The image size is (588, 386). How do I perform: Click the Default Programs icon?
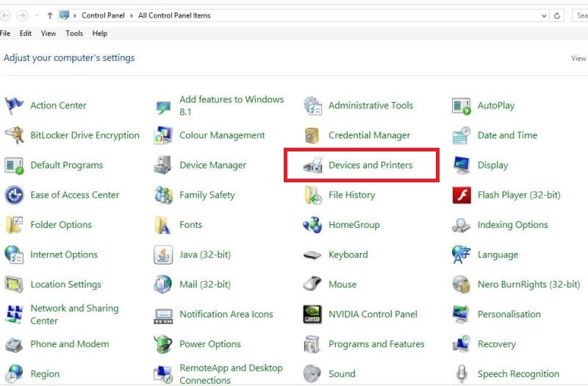14,165
